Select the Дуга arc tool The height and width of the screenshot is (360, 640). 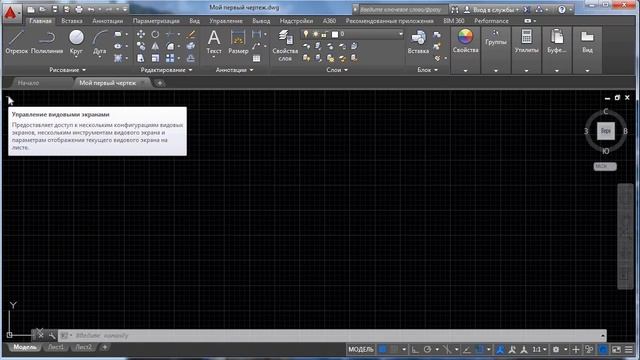tap(99, 42)
